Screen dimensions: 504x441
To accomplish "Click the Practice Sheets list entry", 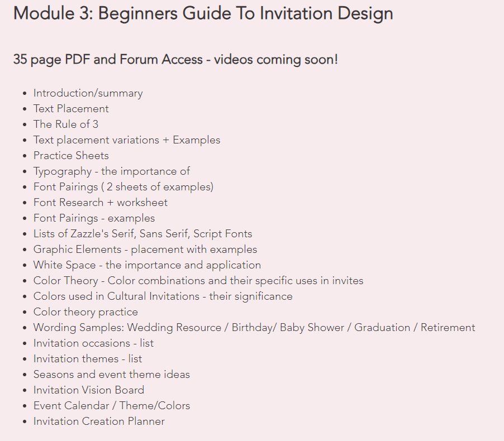I will click(71, 155).
